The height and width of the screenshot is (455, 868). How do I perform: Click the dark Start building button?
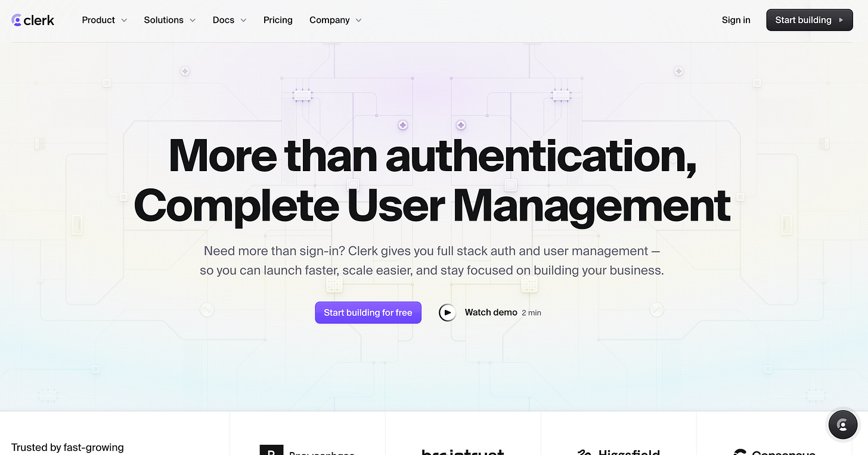pos(809,20)
